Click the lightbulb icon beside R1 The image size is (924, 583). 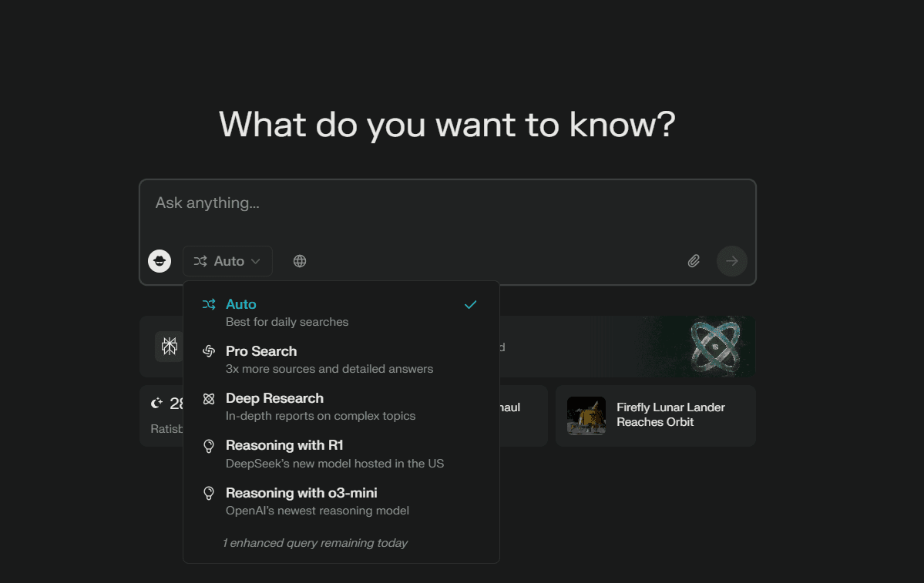209,446
